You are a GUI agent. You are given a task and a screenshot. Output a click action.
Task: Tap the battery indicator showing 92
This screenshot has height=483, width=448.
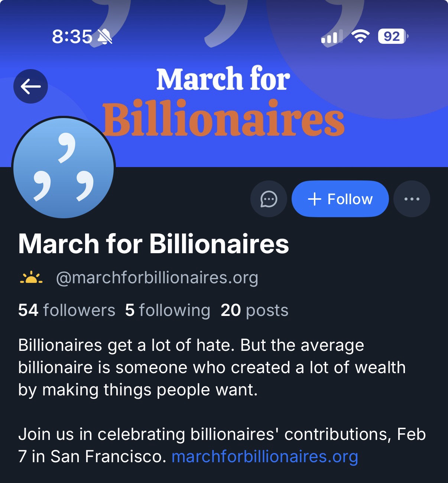click(x=392, y=36)
